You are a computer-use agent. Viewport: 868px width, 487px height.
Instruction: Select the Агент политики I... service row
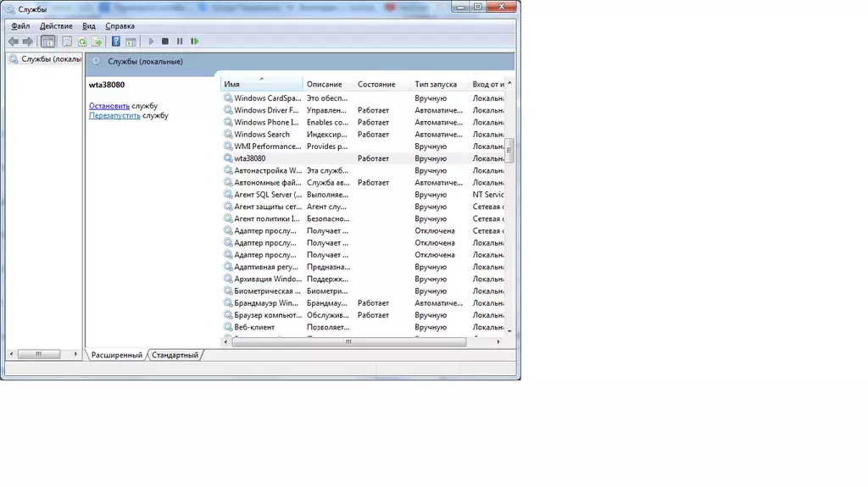pos(363,219)
